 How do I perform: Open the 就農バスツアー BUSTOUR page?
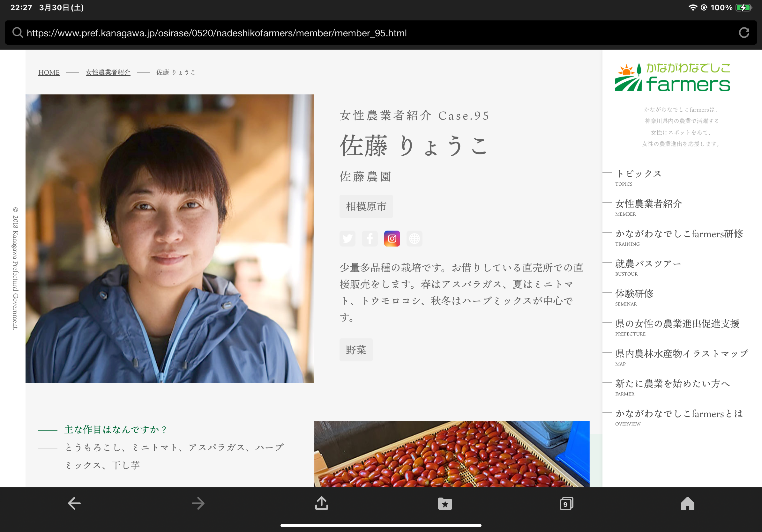(x=647, y=263)
